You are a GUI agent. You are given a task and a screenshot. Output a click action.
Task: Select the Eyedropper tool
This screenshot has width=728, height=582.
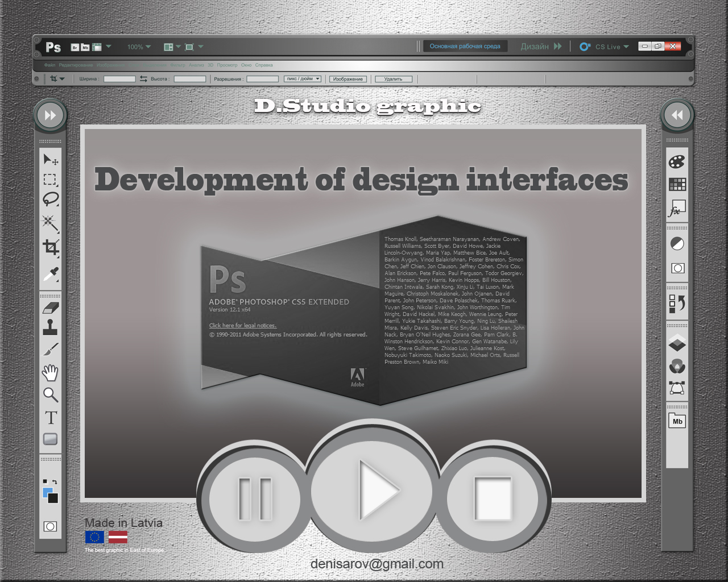point(51,274)
